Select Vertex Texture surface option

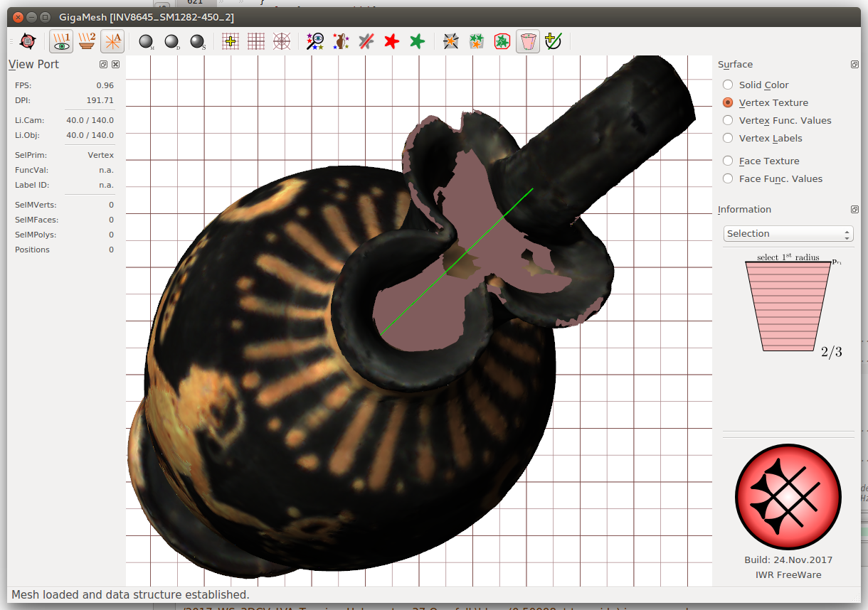[x=766, y=102]
